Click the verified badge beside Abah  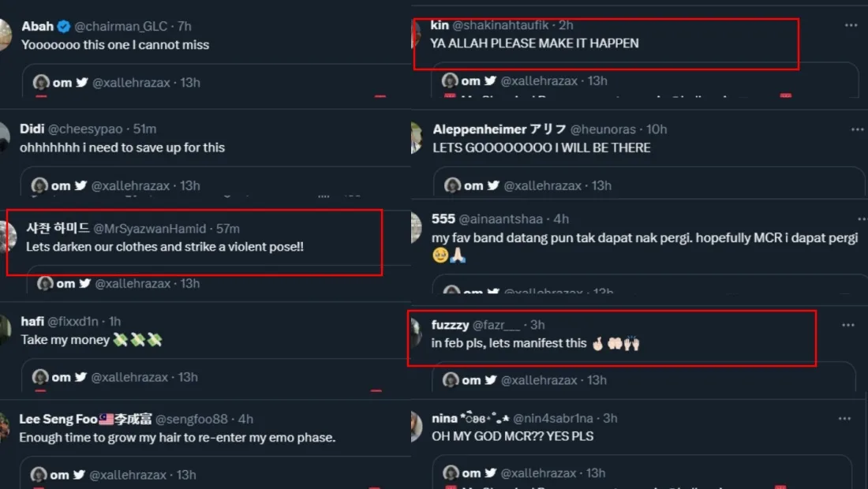pyautogui.click(x=64, y=26)
